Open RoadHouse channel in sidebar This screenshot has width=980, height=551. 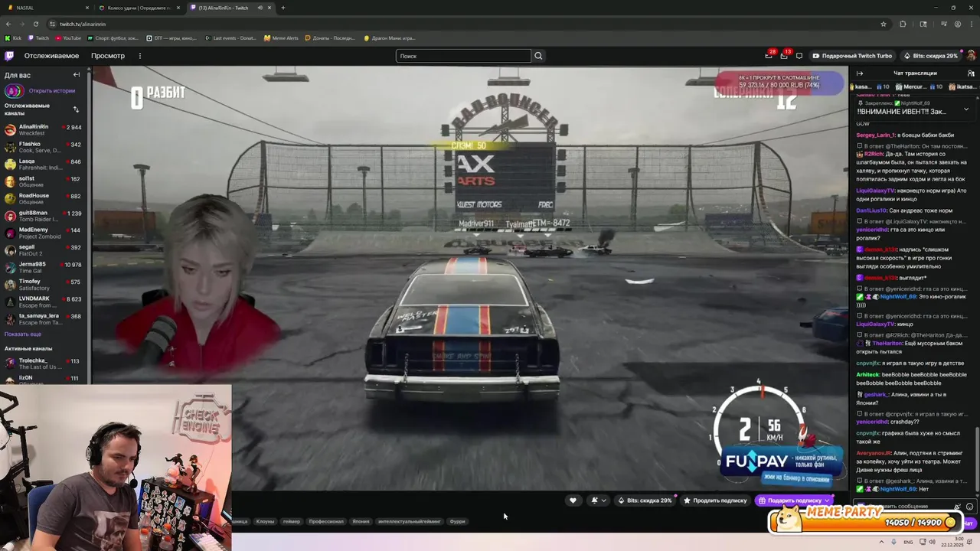pos(44,198)
